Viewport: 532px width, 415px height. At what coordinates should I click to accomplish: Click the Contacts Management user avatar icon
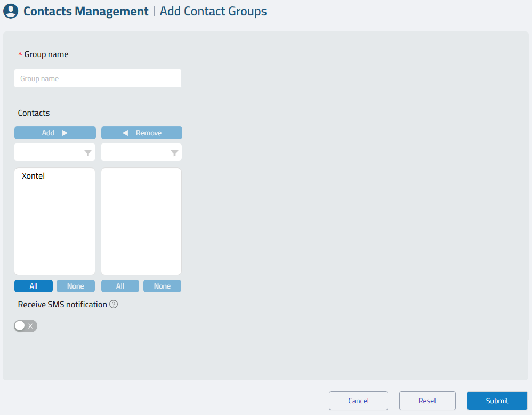point(11,11)
